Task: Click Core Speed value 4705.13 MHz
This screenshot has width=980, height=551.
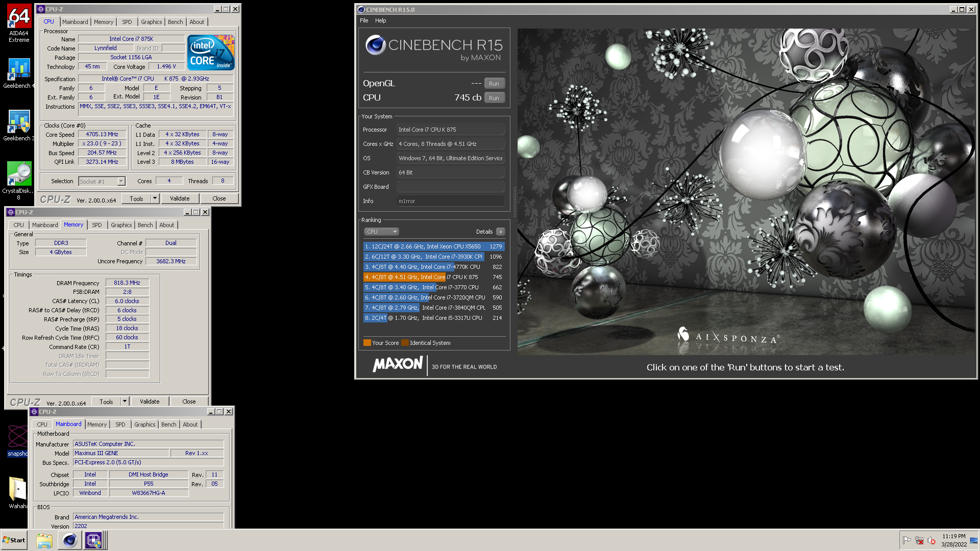Action: (x=102, y=134)
